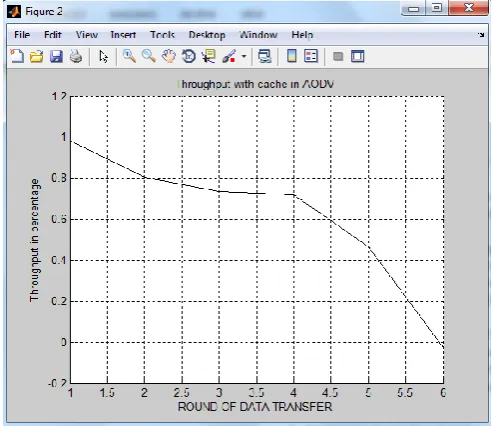Open the Tools menu
This screenshot has width=493, height=426.
point(162,35)
